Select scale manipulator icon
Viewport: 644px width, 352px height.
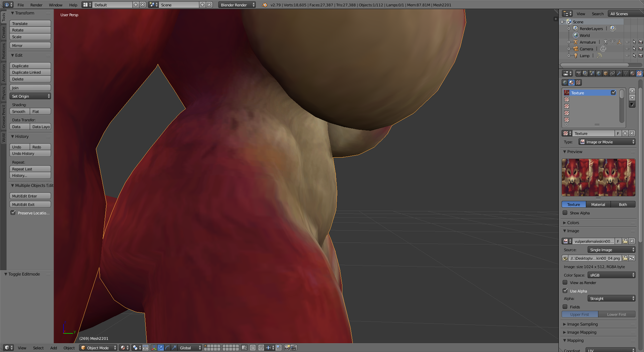click(x=174, y=348)
